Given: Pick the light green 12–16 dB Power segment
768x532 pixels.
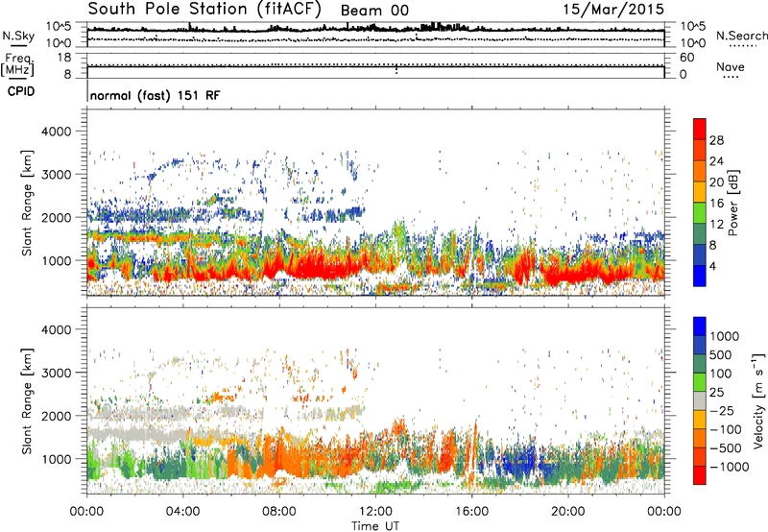Looking at the screenshot, I should pos(700,213).
